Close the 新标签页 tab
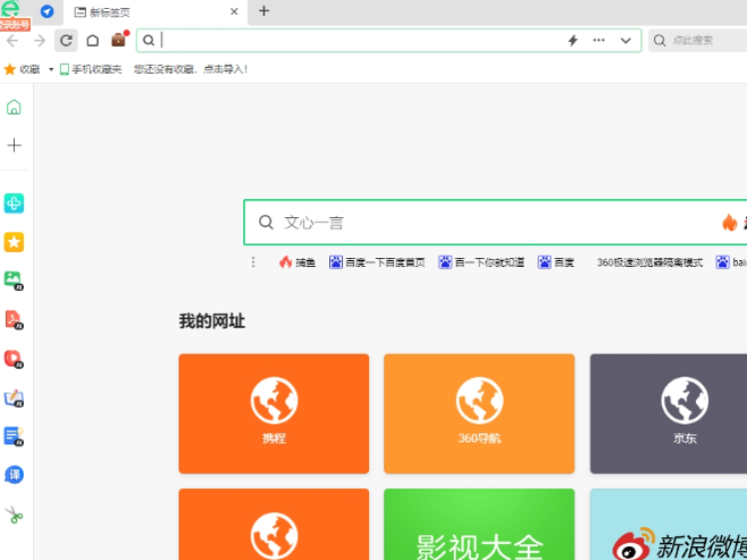This screenshot has width=747, height=560. pos(234,11)
